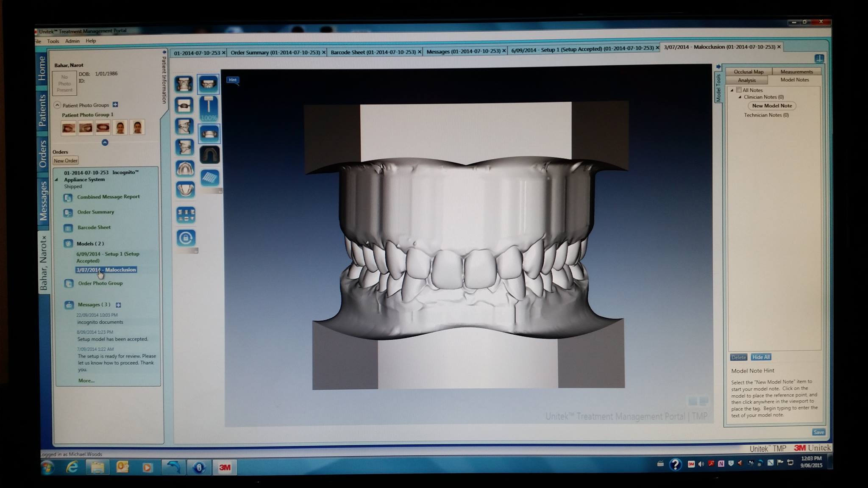This screenshot has width=868, height=488.
Task: Go to the Messages sidebar tab
Action: pyautogui.click(x=43, y=201)
